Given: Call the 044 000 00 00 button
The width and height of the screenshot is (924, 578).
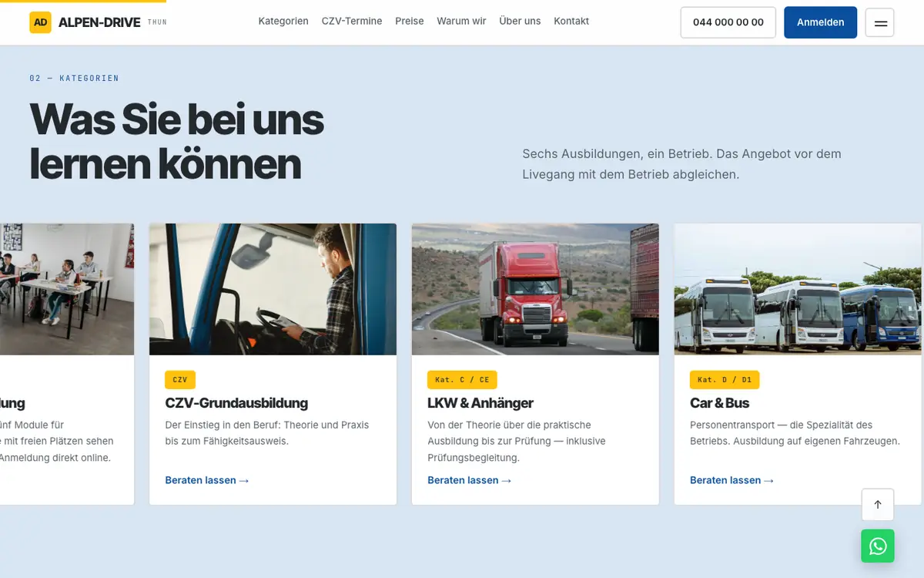Looking at the screenshot, I should (728, 22).
